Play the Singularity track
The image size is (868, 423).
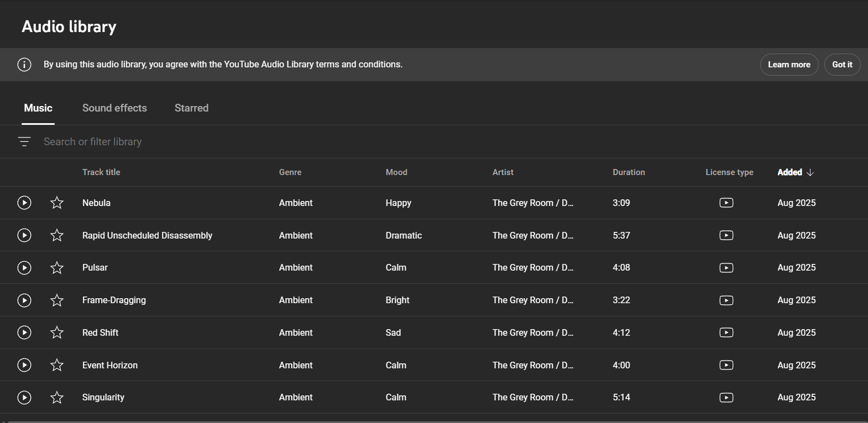point(24,398)
